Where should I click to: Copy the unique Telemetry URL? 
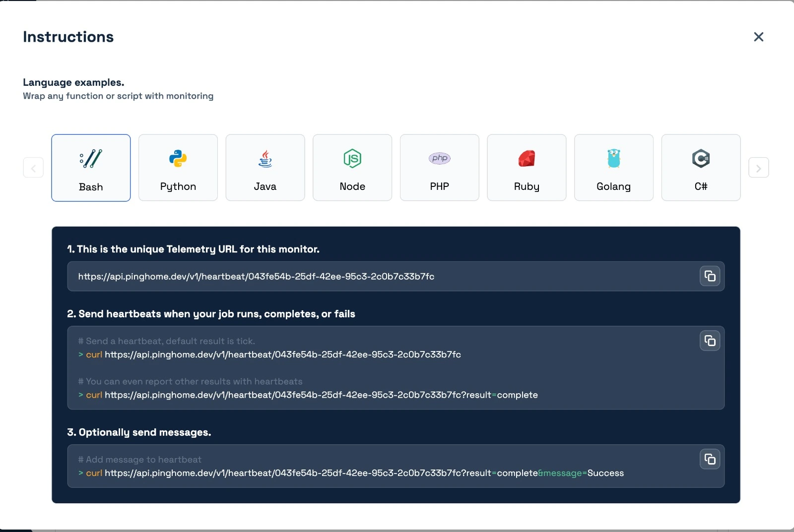point(710,276)
